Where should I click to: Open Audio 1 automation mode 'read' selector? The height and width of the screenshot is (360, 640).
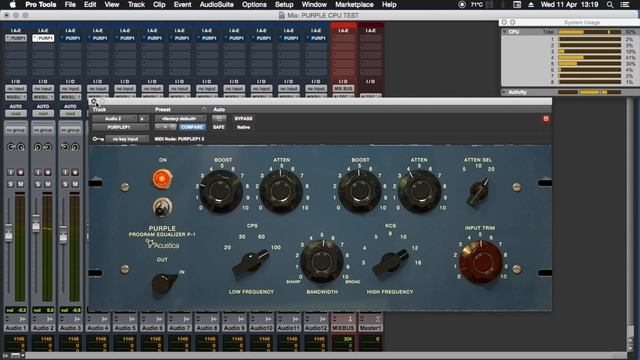tap(16, 113)
